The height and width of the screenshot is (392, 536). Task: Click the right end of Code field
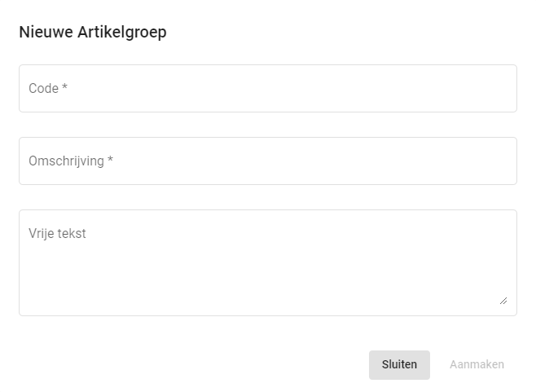tap(497, 88)
